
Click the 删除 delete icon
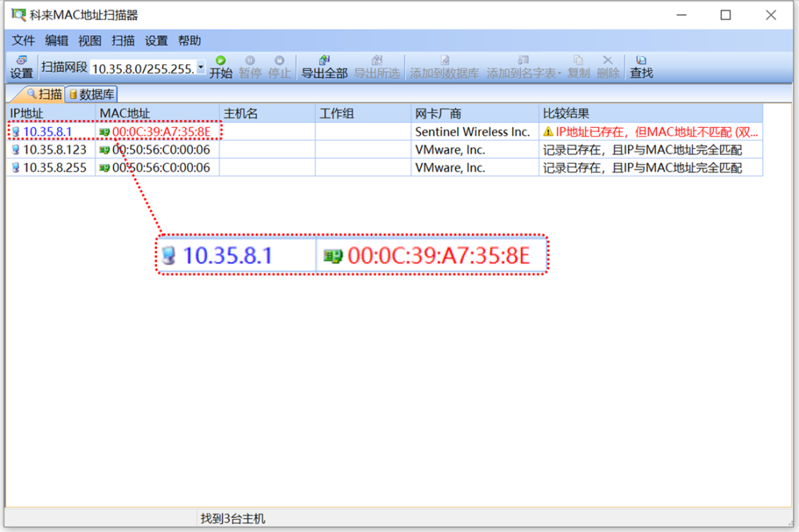tap(608, 67)
